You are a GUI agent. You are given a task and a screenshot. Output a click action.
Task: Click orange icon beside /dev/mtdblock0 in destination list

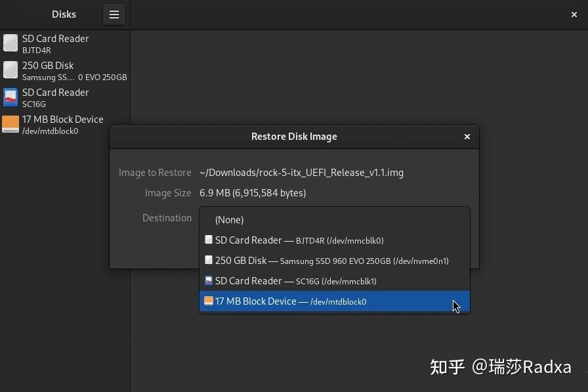209,301
